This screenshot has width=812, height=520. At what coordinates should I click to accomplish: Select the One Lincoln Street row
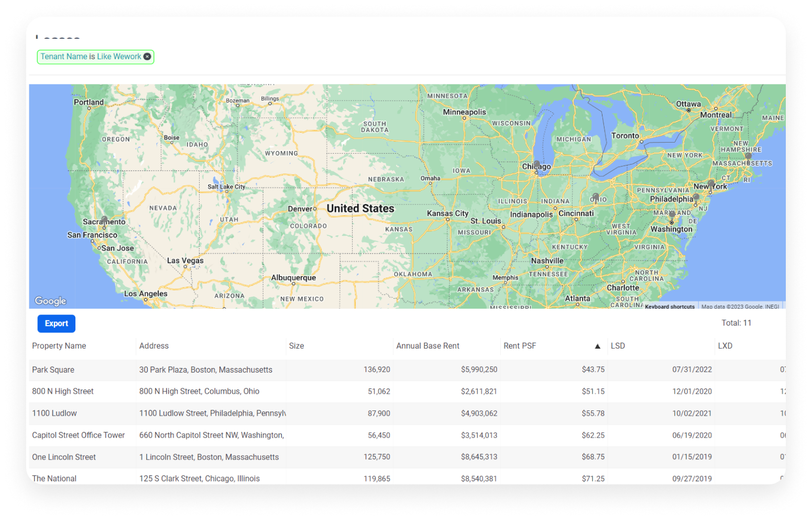pos(210,457)
